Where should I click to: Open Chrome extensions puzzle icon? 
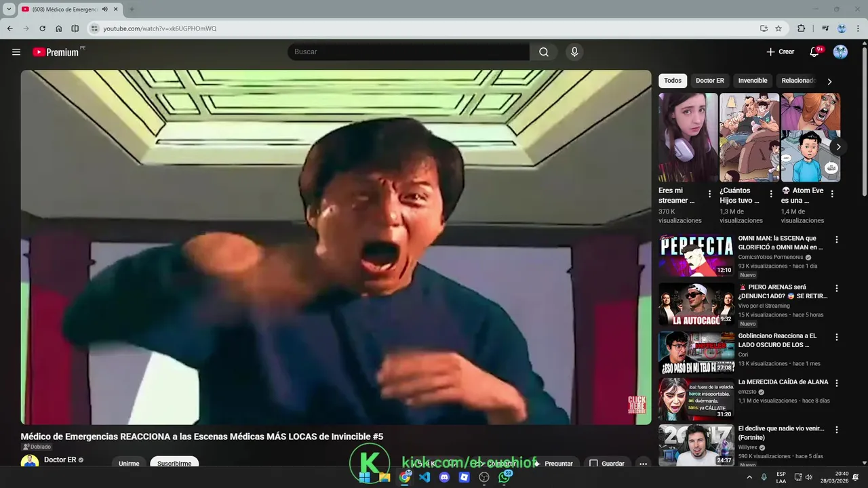tap(801, 28)
